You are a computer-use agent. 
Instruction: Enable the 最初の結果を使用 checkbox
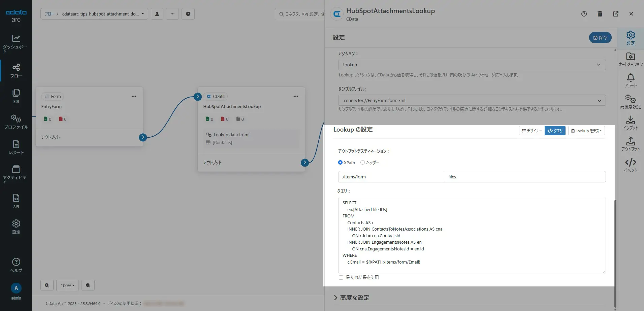[x=341, y=277]
